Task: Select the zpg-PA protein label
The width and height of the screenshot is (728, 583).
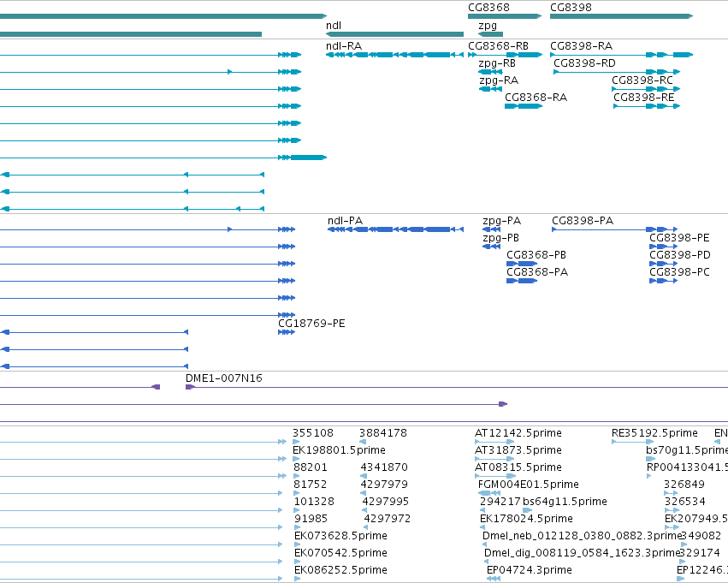Action: [x=502, y=221]
